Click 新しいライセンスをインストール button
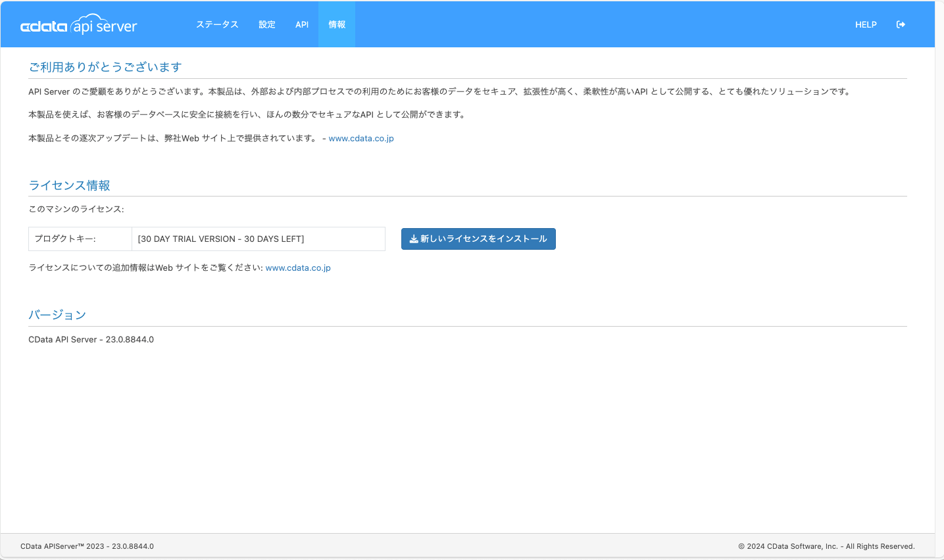Screen dimensions: 944x560 pos(478,239)
